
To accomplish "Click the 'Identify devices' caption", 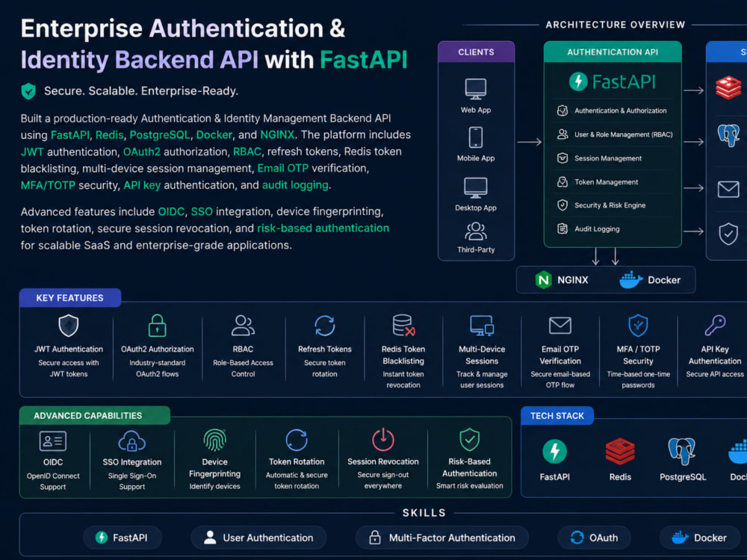I will (215, 486).
